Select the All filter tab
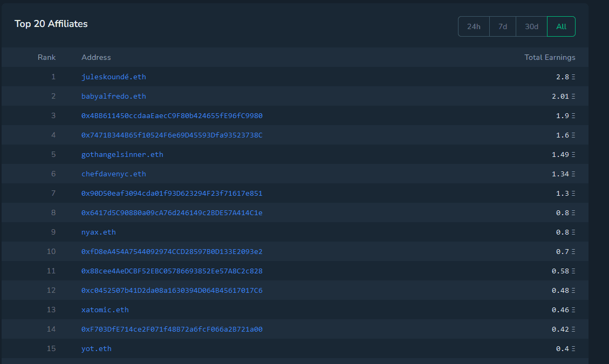 561,26
